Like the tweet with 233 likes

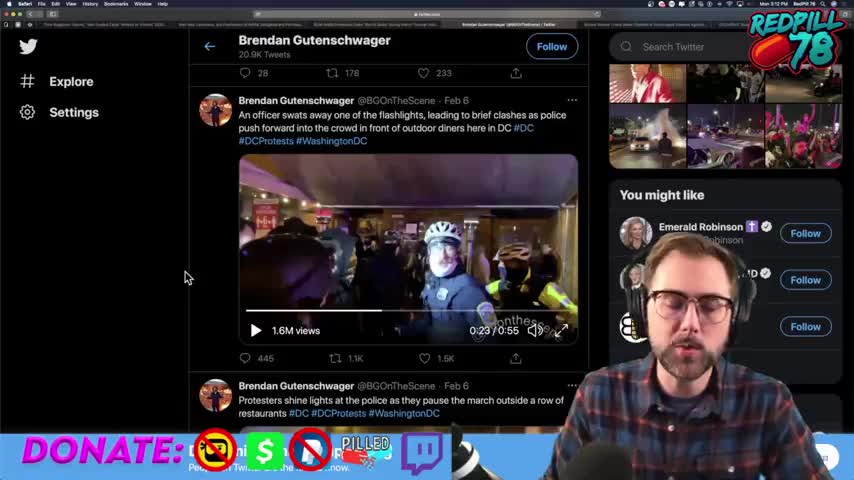(x=424, y=73)
